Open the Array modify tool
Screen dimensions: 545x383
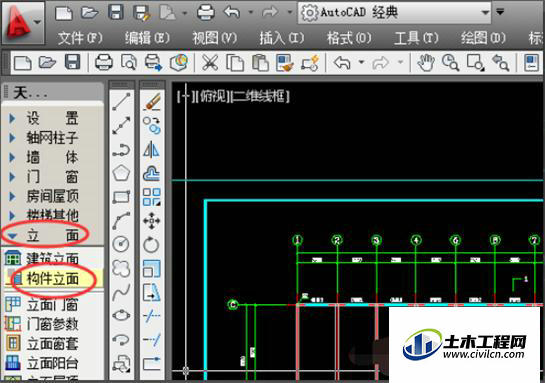tap(152, 197)
